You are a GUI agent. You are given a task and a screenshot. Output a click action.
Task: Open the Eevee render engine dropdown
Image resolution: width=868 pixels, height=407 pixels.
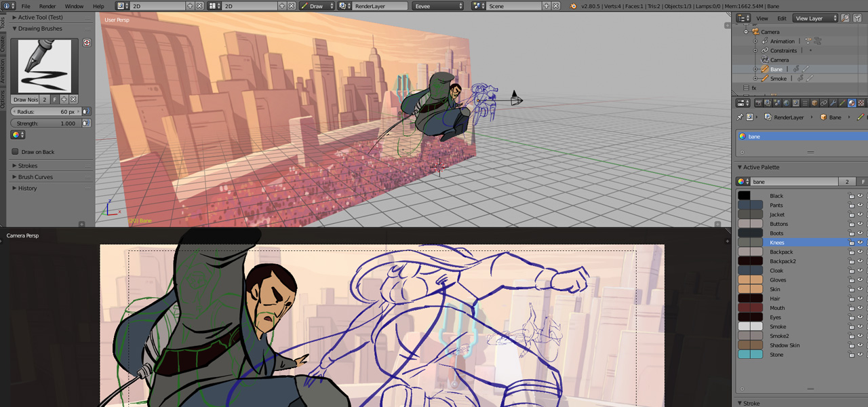(437, 6)
